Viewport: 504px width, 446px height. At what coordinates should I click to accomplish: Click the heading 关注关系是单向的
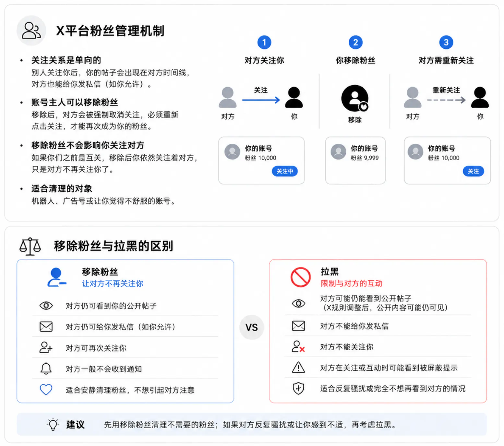click(x=66, y=60)
